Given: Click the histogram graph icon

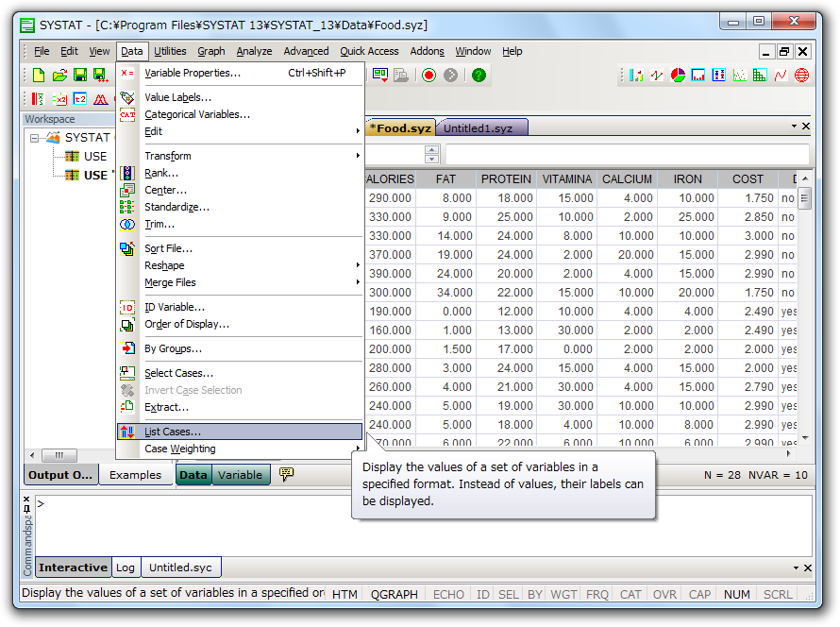Looking at the screenshot, I should pyautogui.click(x=698, y=76).
